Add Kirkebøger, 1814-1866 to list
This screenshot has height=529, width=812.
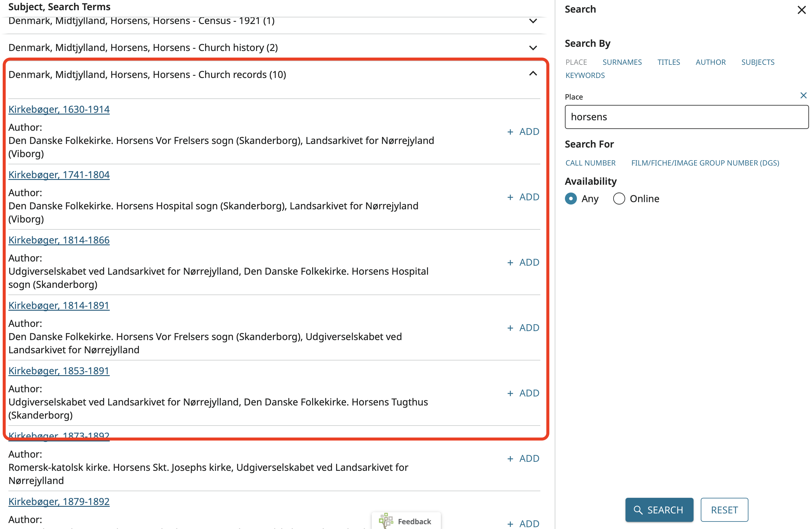click(x=523, y=262)
